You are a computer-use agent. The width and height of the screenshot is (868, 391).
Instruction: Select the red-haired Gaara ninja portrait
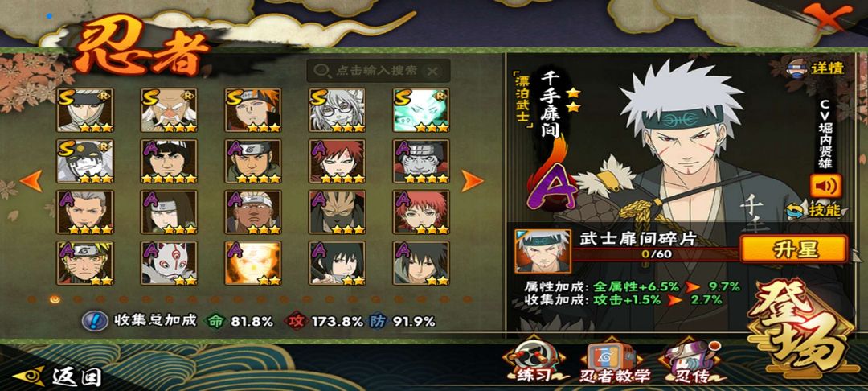click(338, 161)
